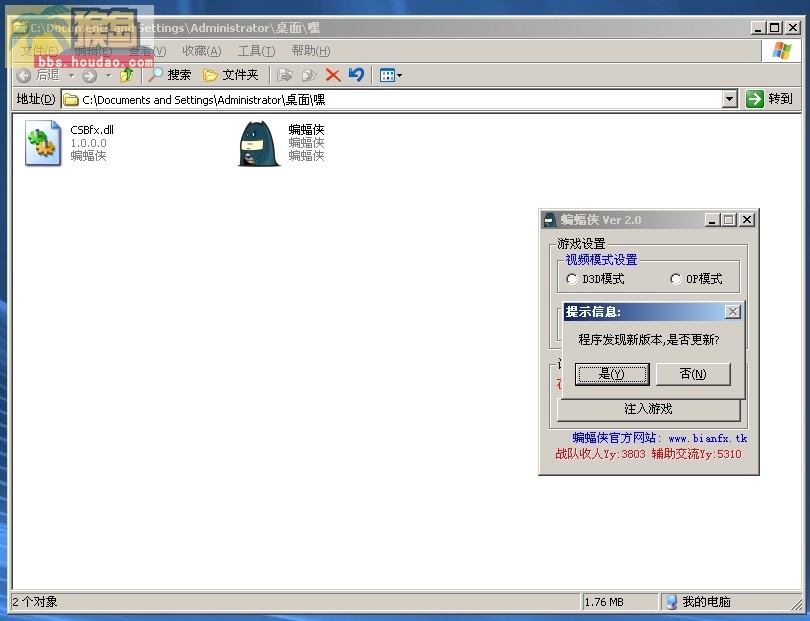Viewport: 810px width, 621px height.
Task: Select the D3D模式 radio button
Action: point(571,279)
